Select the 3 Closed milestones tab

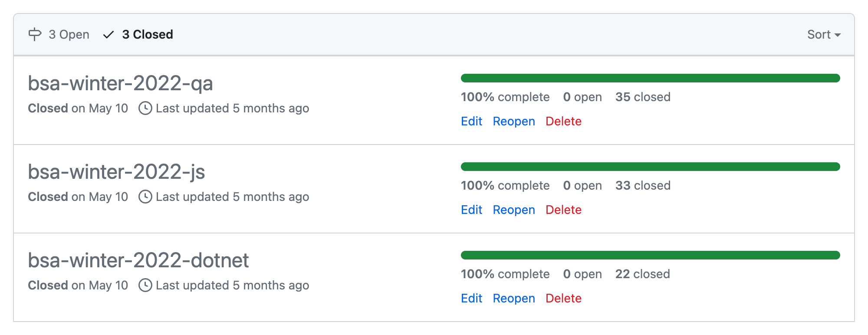(147, 34)
